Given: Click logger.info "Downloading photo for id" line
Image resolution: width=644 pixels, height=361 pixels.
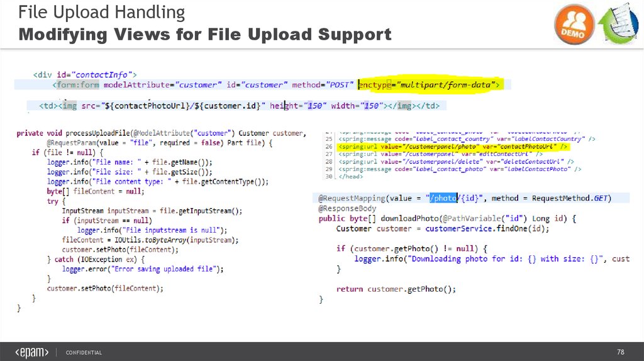Looking at the screenshot, I should [x=492, y=258].
